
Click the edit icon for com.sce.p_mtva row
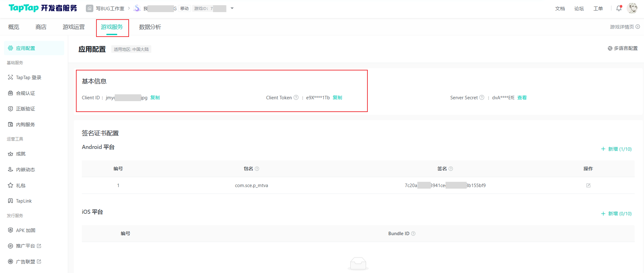[x=588, y=186]
